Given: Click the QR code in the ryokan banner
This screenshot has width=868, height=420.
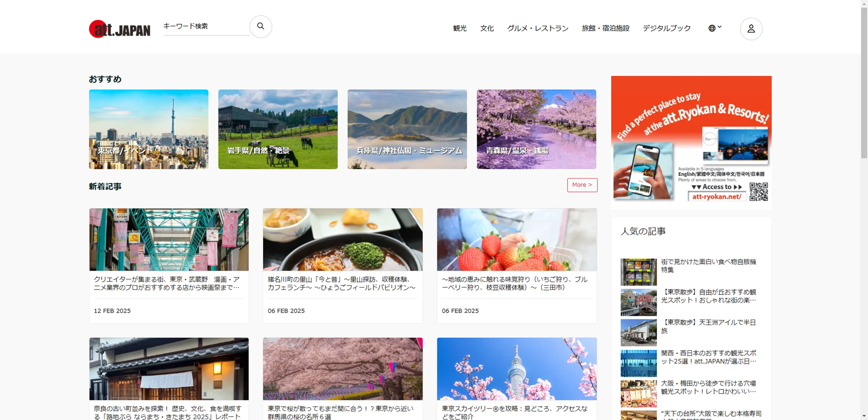Looking at the screenshot, I should click(x=759, y=192).
